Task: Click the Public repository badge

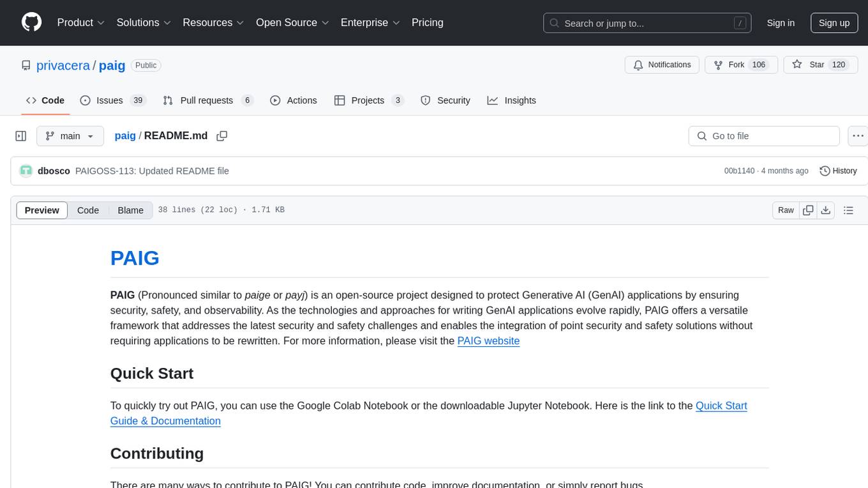Action: [146, 65]
